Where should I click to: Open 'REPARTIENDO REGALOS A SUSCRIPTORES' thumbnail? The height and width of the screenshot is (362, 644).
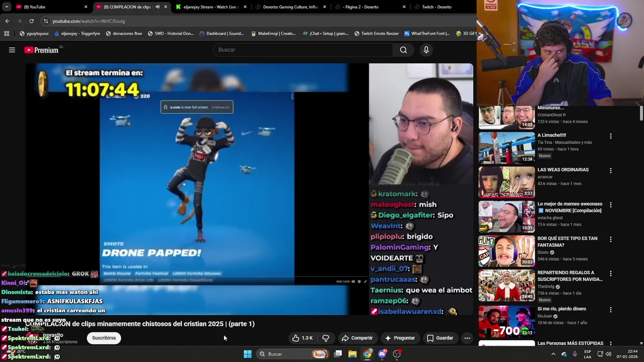(x=507, y=285)
